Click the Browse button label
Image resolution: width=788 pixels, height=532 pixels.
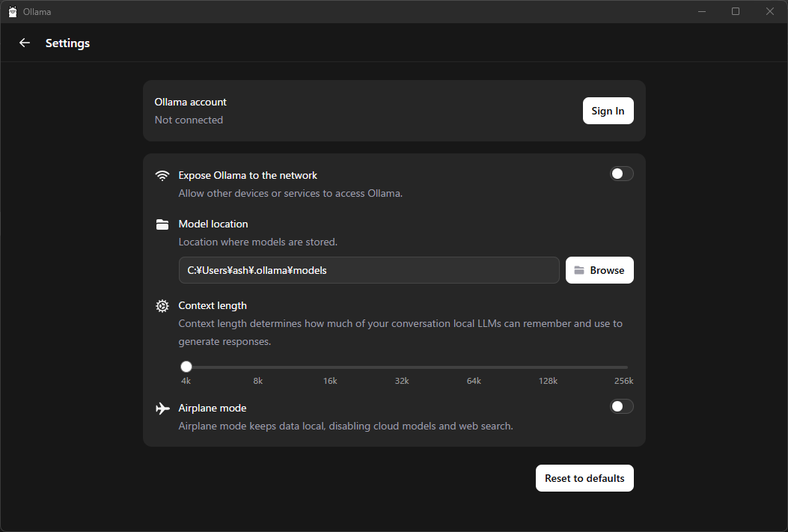click(x=607, y=270)
